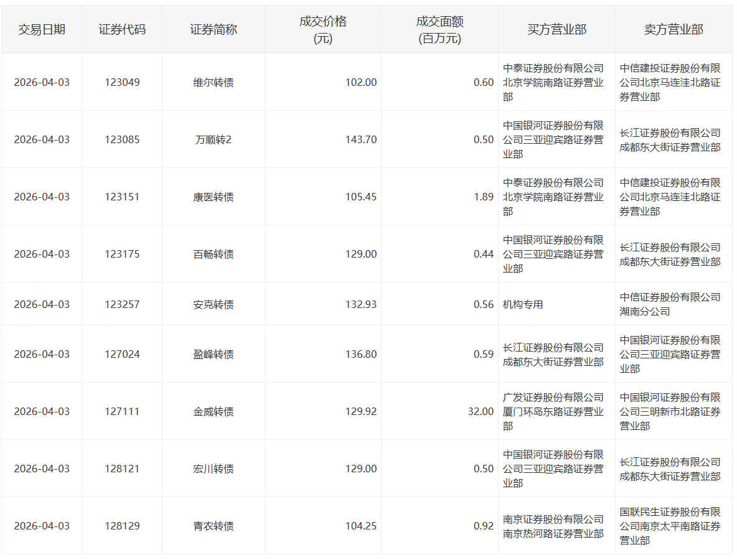Click buyer 中泰证券 in 康医转债 row
The image size is (737, 560).
pos(553,197)
